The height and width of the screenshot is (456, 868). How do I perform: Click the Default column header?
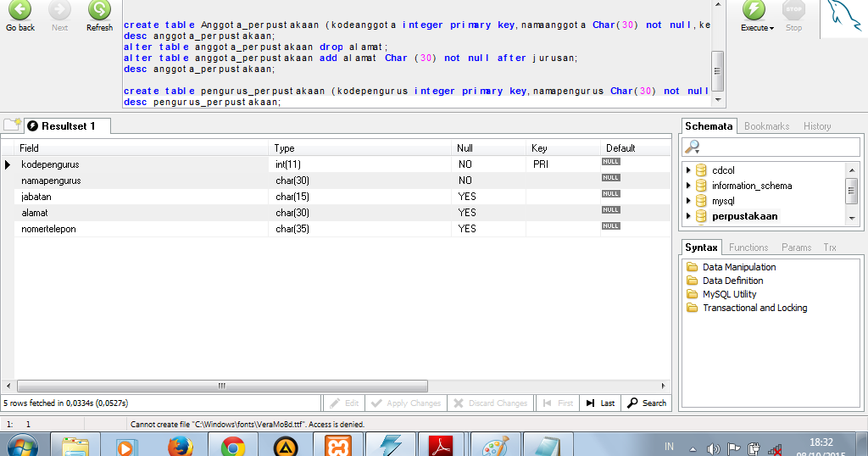click(x=636, y=147)
